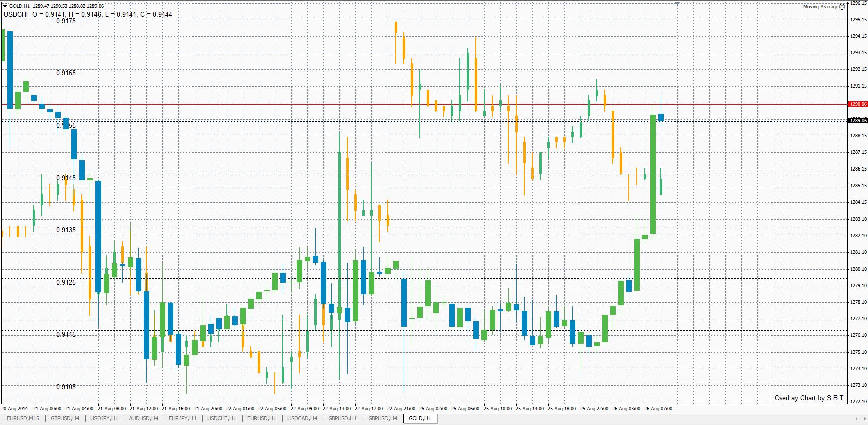Click the 20 Aug 2014 time axis label
The height and width of the screenshot is (425, 868).
coord(15,409)
